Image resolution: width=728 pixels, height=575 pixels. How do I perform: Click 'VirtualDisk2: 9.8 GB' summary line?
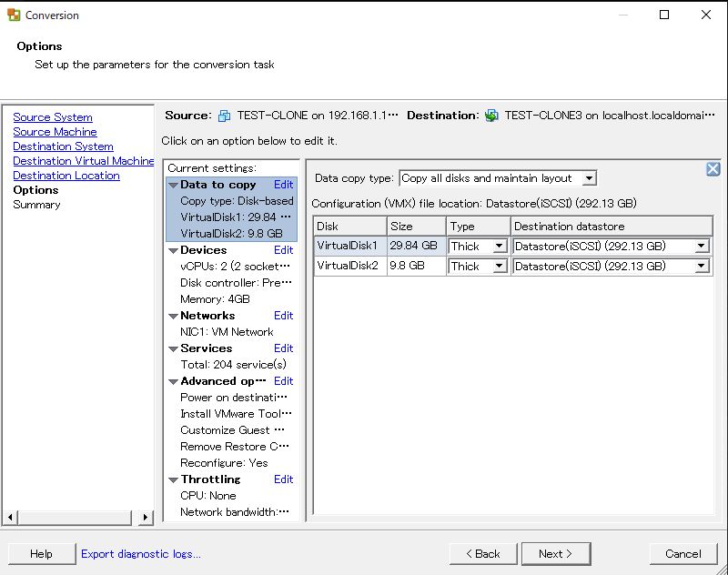231,234
